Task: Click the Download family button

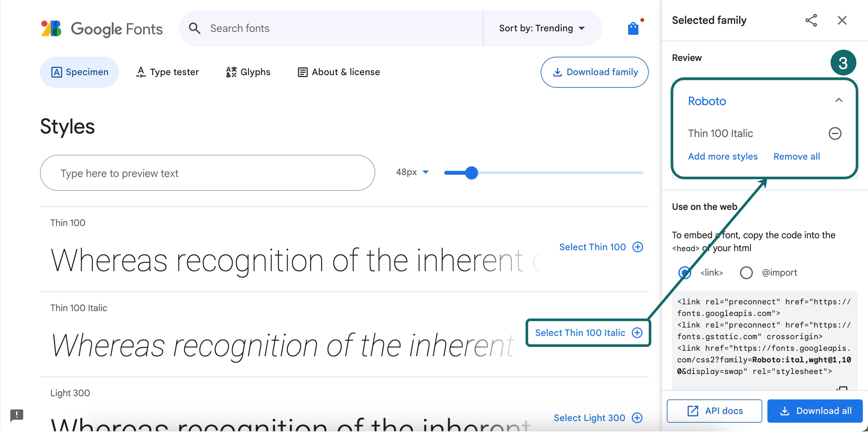Action: (594, 72)
